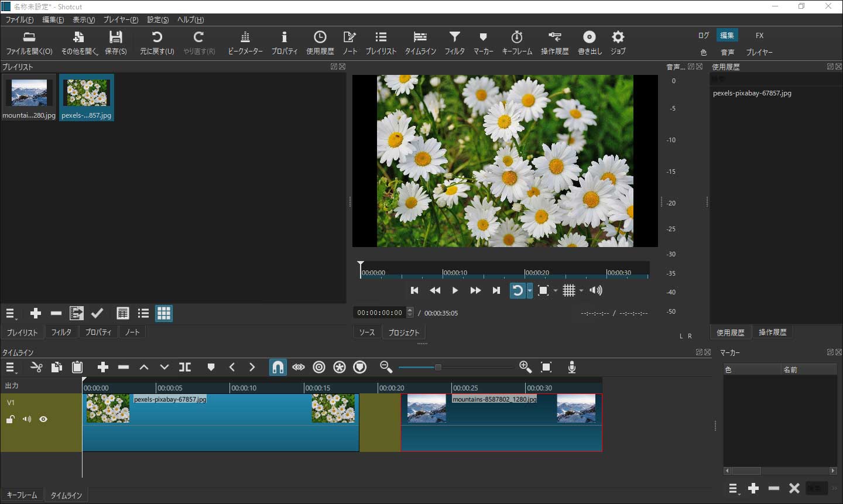
Task: Open the ノート toolbar icon
Action: 350,43
